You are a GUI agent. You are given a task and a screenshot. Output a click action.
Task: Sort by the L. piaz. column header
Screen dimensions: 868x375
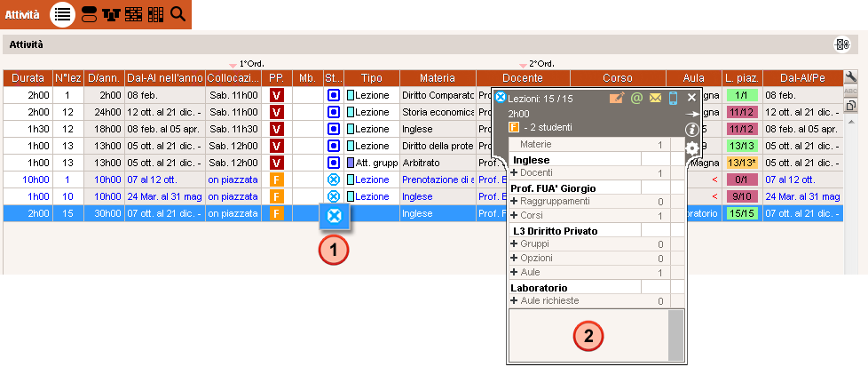pos(742,78)
